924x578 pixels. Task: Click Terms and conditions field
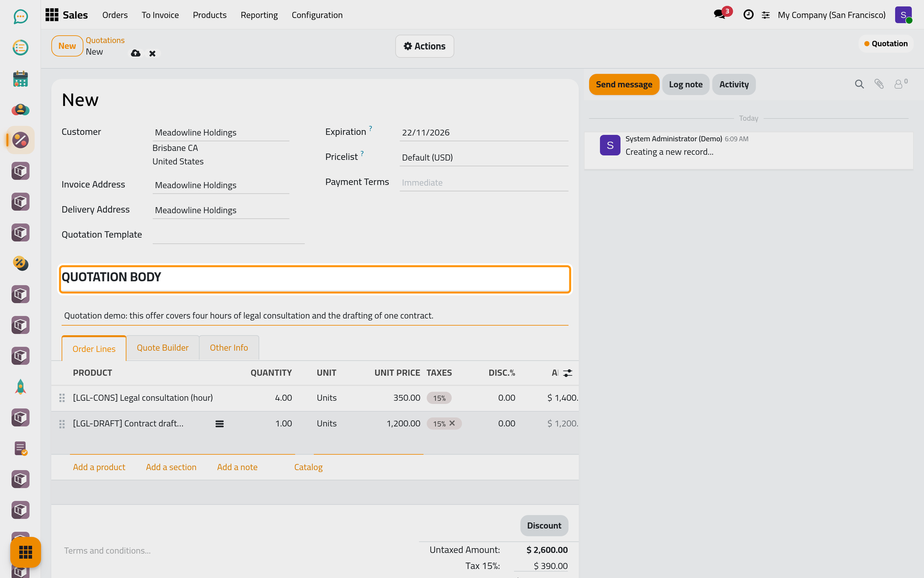pos(236,551)
